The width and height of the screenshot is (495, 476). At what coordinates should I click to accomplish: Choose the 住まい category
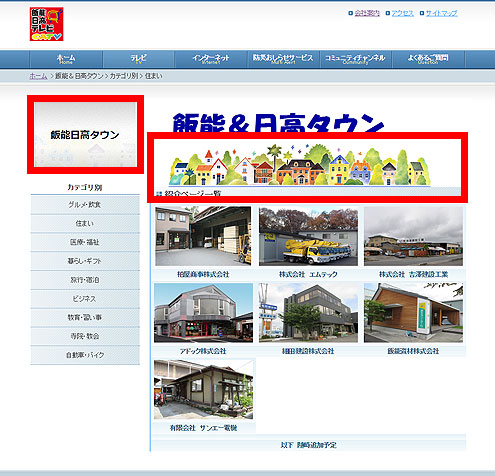[85, 223]
